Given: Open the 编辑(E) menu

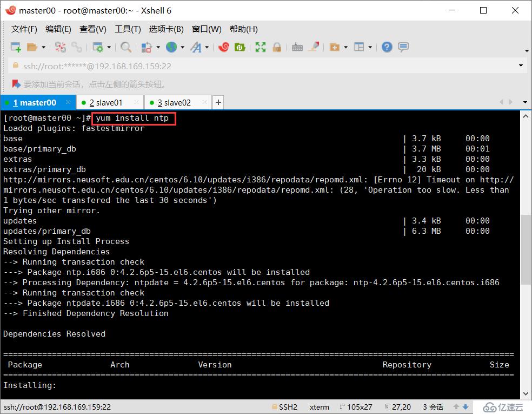Looking at the screenshot, I should click(58, 29).
